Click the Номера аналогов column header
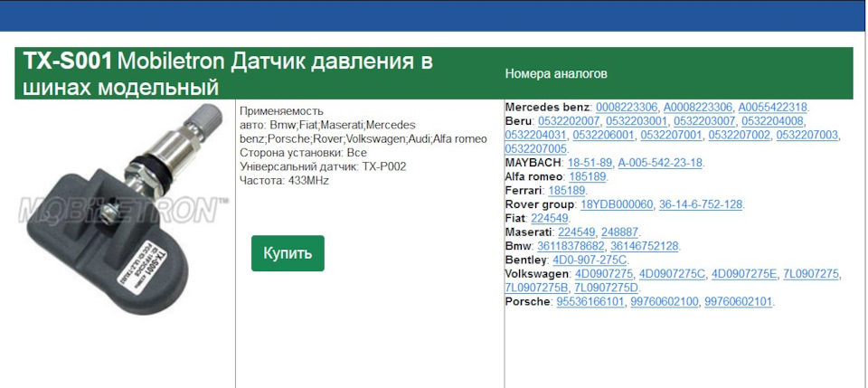This screenshot has width=868, height=388. pyautogui.click(x=556, y=73)
